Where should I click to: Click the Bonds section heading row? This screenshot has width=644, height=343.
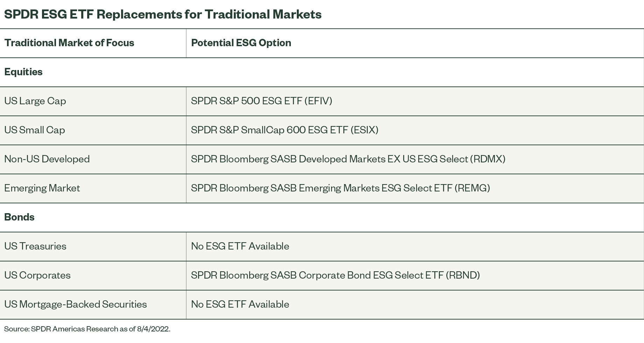click(19, 217)
